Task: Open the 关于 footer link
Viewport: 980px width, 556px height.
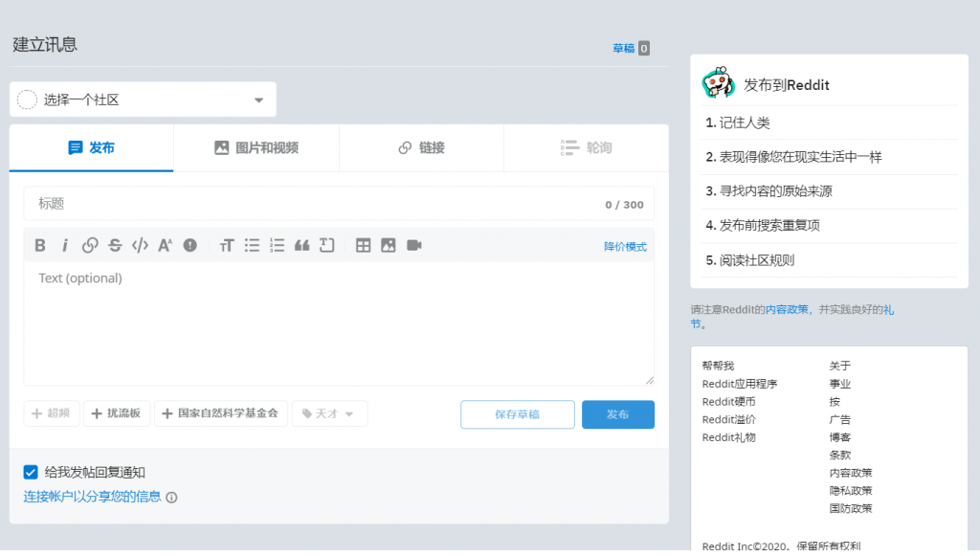Action: (840, 367)
